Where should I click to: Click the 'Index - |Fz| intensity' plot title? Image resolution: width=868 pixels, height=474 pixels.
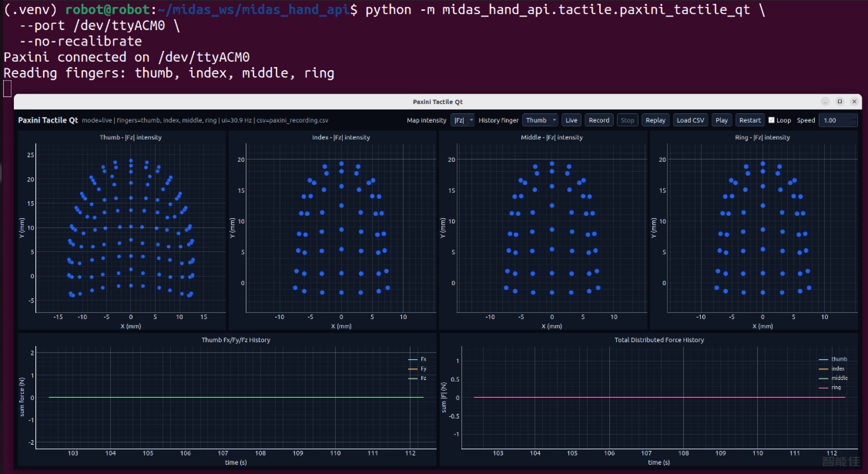(341, 137)
